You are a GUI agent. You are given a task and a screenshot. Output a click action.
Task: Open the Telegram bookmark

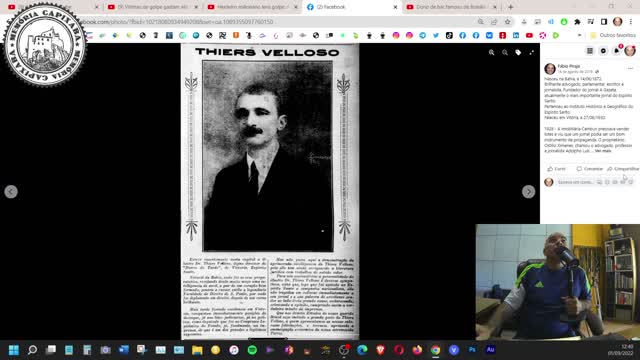pos(422,36)
